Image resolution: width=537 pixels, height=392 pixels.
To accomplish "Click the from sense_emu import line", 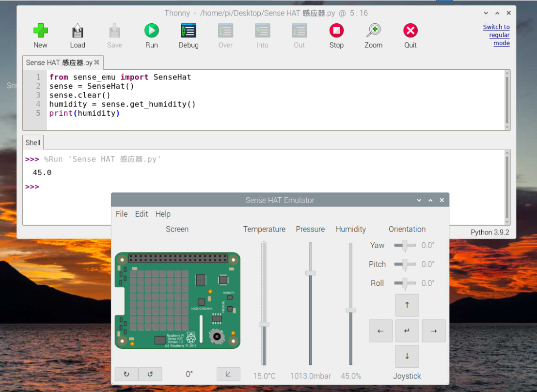I will coord(120,77).
